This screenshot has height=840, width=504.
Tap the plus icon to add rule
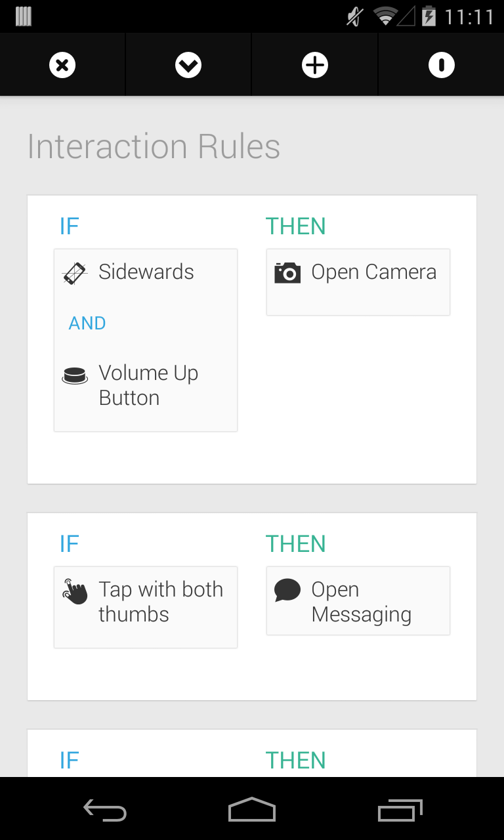coord(315,65)
